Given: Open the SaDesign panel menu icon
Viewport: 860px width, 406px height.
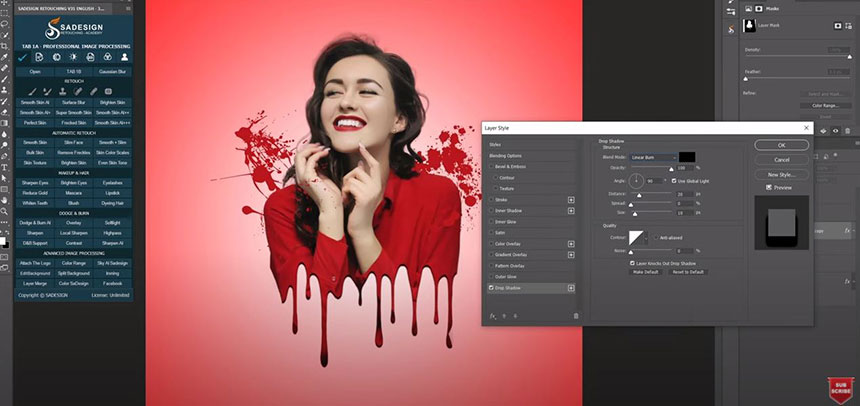Looking at the screenshot, I should 128,9.
